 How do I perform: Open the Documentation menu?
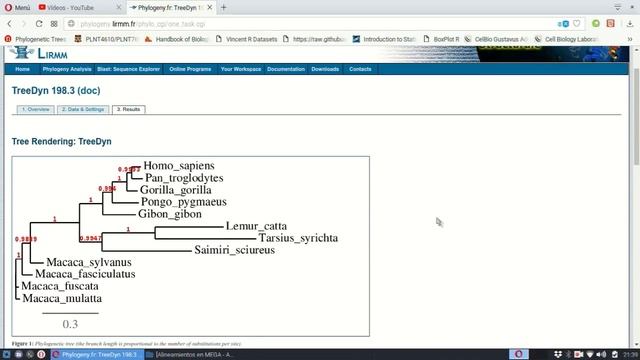tap(286, 69)
